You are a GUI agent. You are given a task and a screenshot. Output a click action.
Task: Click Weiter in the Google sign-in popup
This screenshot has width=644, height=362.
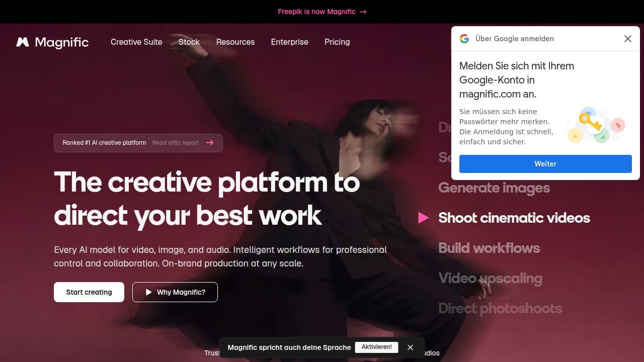click(x=545, y=164)
